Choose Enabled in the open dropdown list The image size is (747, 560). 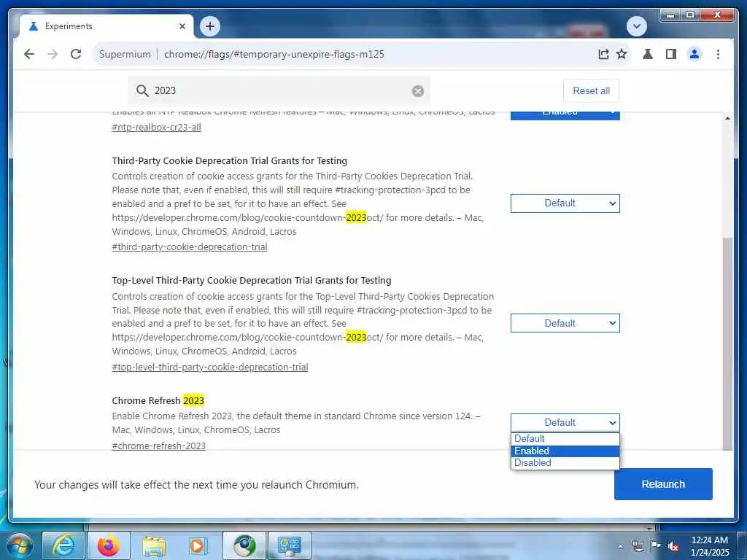click(x=565, y=451)
